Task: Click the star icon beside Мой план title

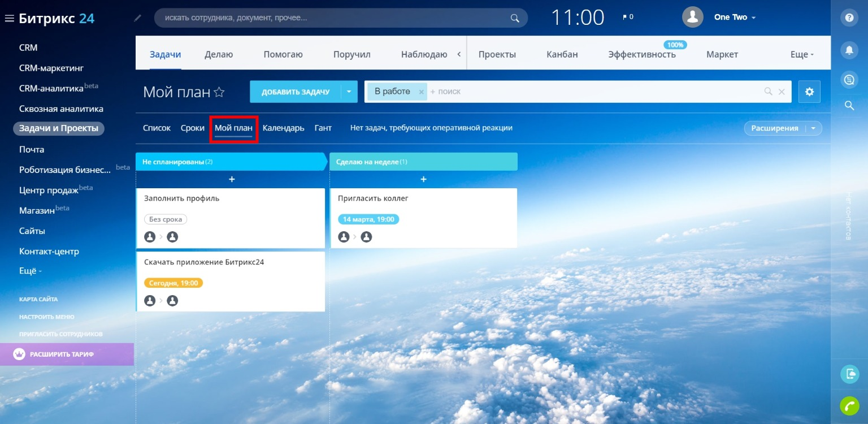Action: tap(219, 92)
